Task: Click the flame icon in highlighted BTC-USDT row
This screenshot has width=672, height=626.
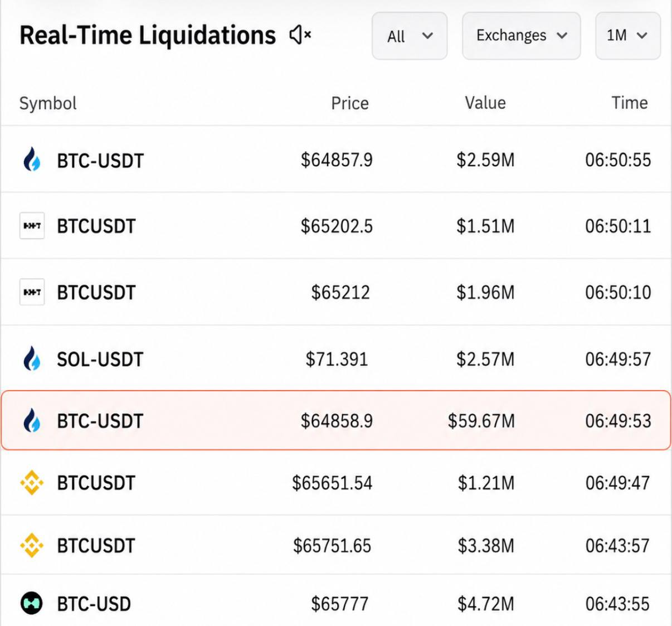Action: (32, 421)
